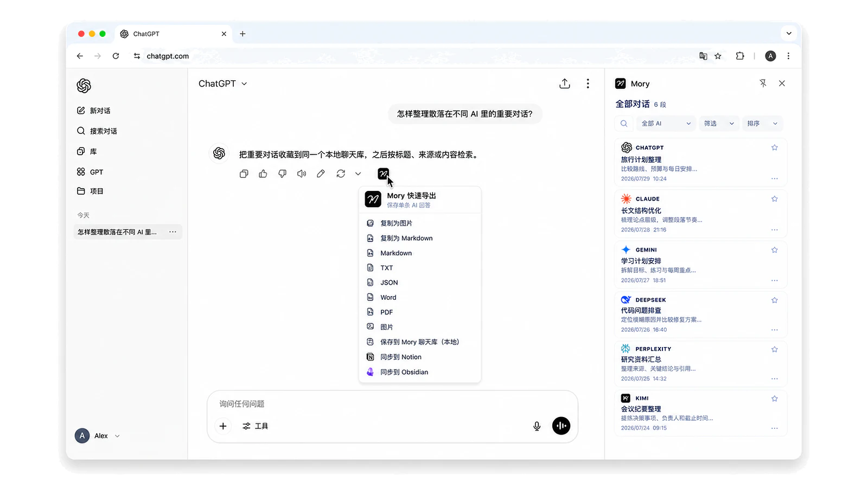Go back to previous page
Screen dimensions: 868x488
coord(80,56)
